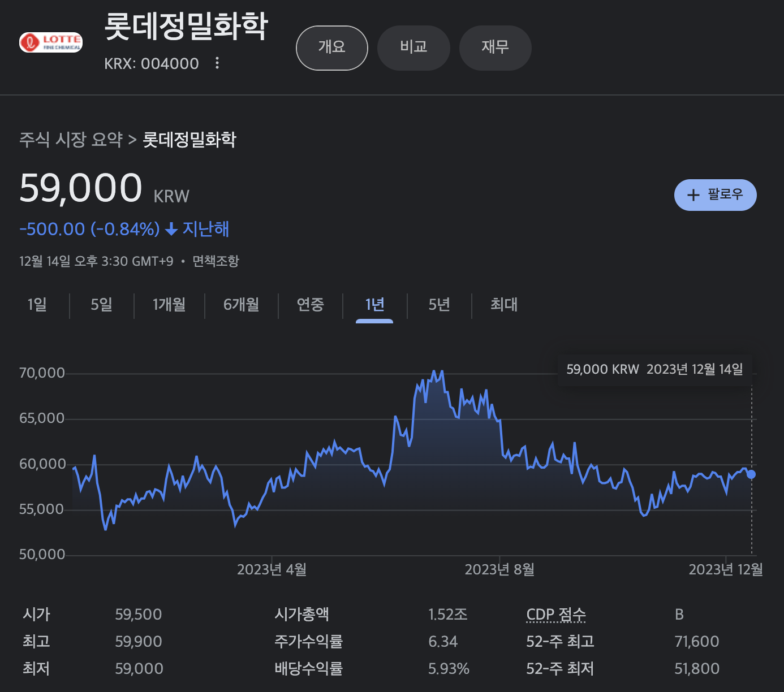784x692 pixels.
Task: Click the 주가수익률 value 6.34
Action: [x=443, y=642]
